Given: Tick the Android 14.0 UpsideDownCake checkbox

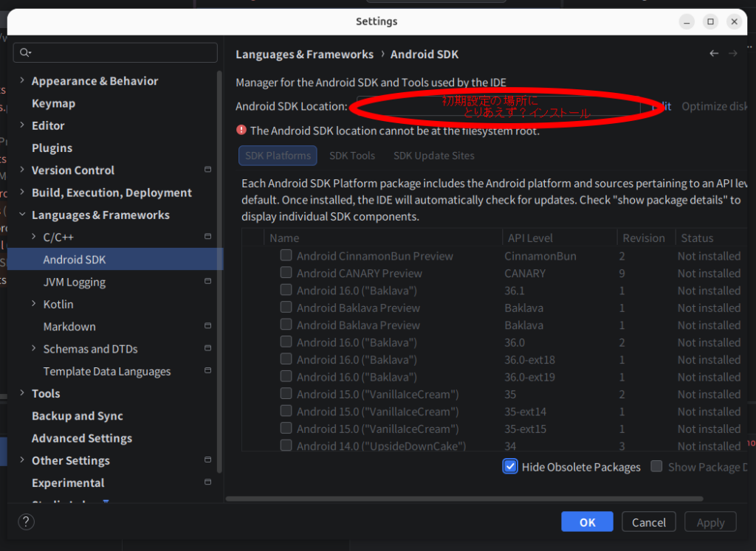Looking at the screenshot, I should [x=286, y=446].
